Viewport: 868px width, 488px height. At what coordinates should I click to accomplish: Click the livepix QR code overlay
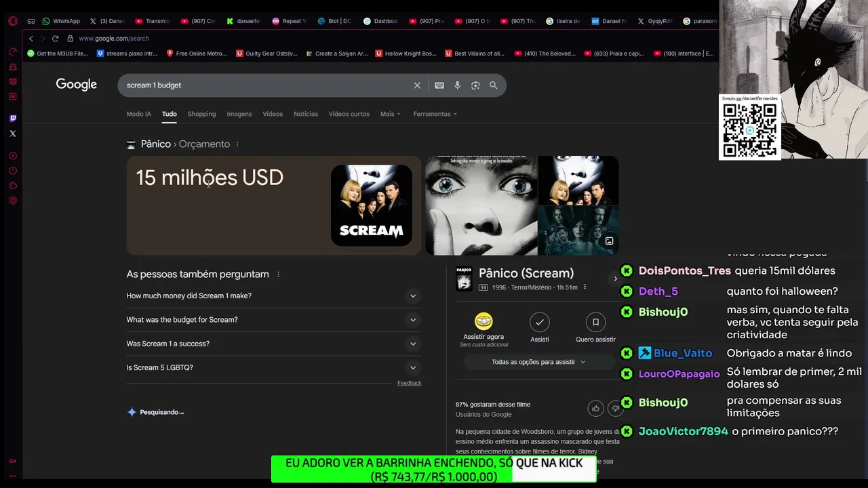(749, 130)
